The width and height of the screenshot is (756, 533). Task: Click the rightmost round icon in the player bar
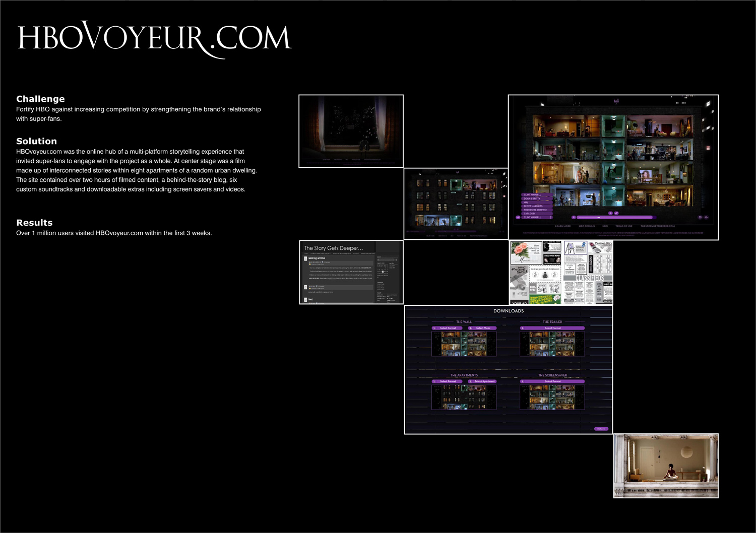706,218
